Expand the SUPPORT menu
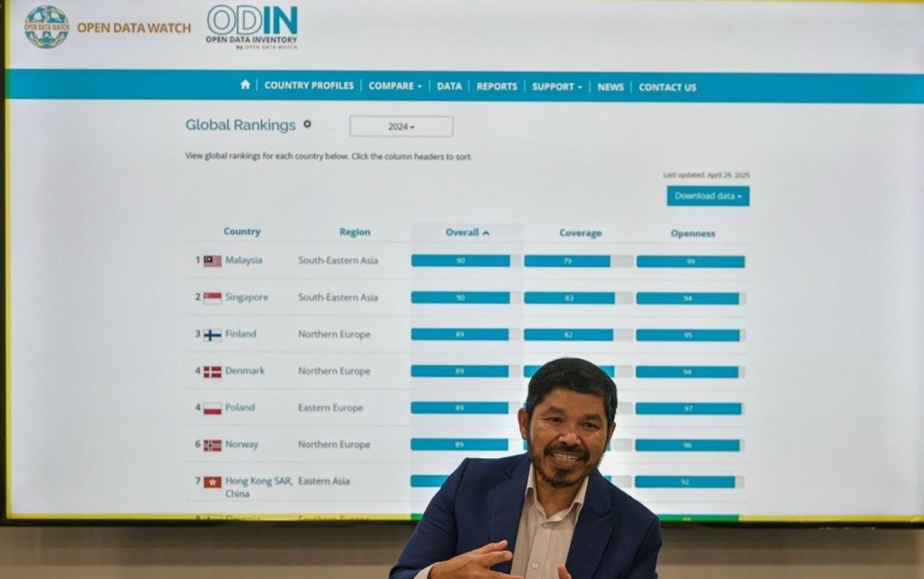The image size is (924, 579). (x=557, y=87)
